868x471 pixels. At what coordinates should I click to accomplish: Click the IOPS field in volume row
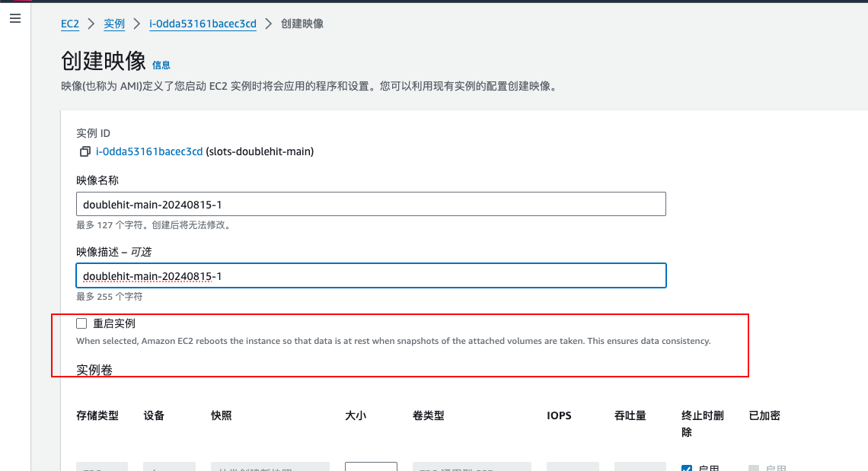point(573,467)
